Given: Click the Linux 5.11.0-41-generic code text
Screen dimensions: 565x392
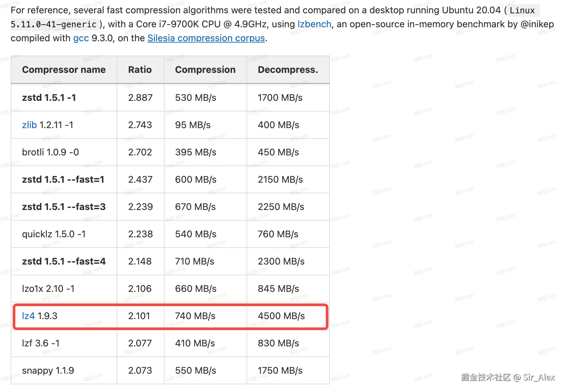Looking at the screenshot, I should click(53, 24).
